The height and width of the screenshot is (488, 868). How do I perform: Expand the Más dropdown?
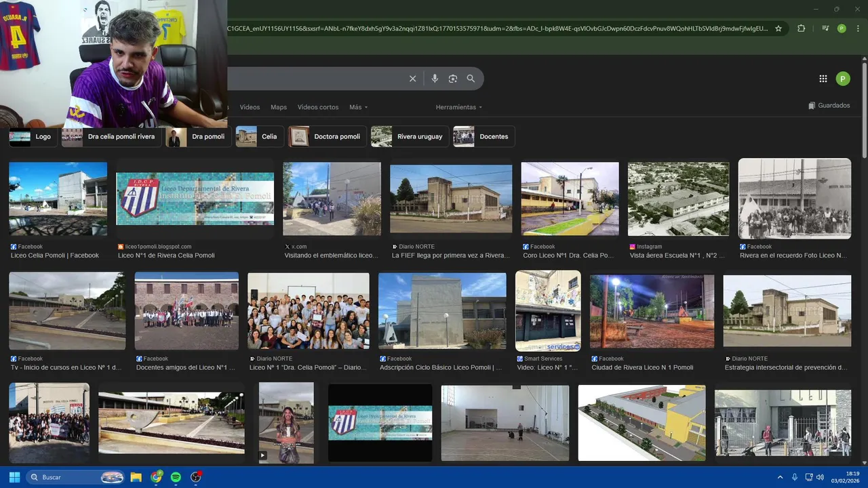click(359, 107)
